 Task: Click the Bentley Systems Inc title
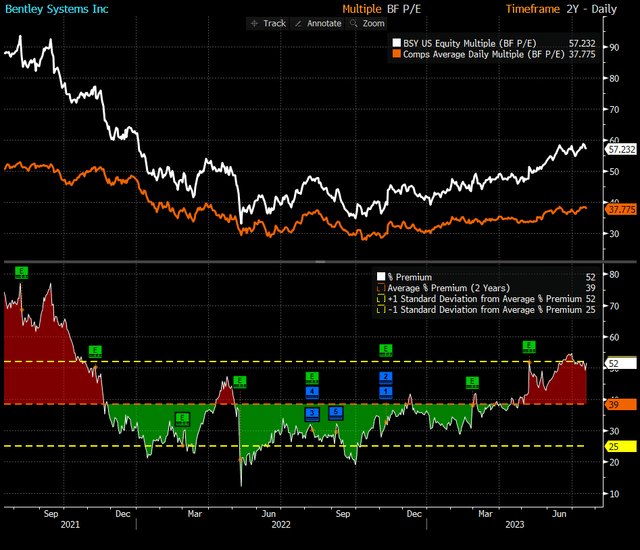(x=56, y=9)
